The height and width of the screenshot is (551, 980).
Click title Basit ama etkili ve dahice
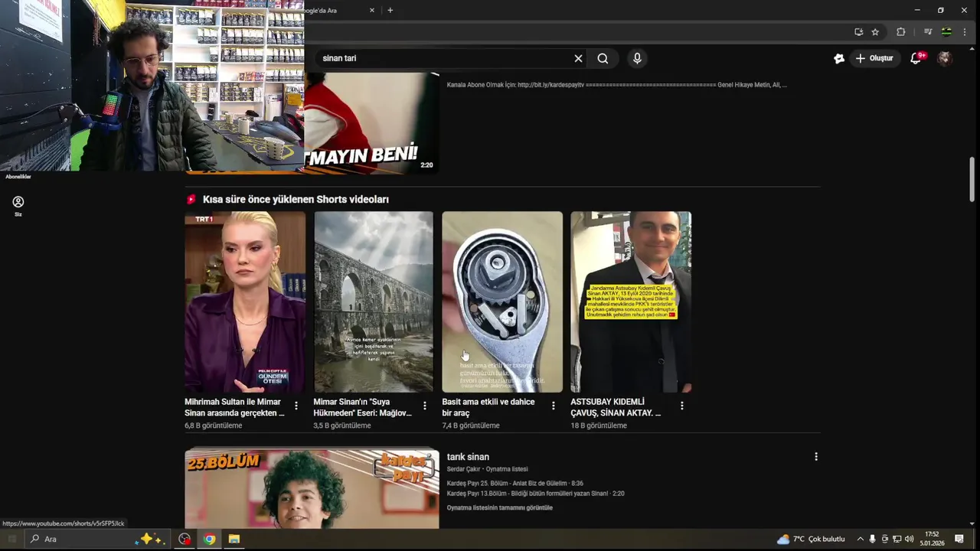coord(488,407)
